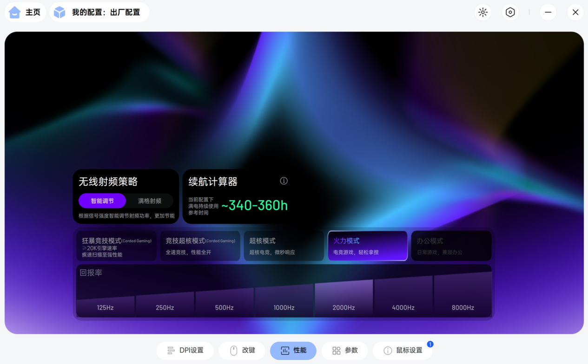Open the 鼠标设置 tab

point(403,351)
